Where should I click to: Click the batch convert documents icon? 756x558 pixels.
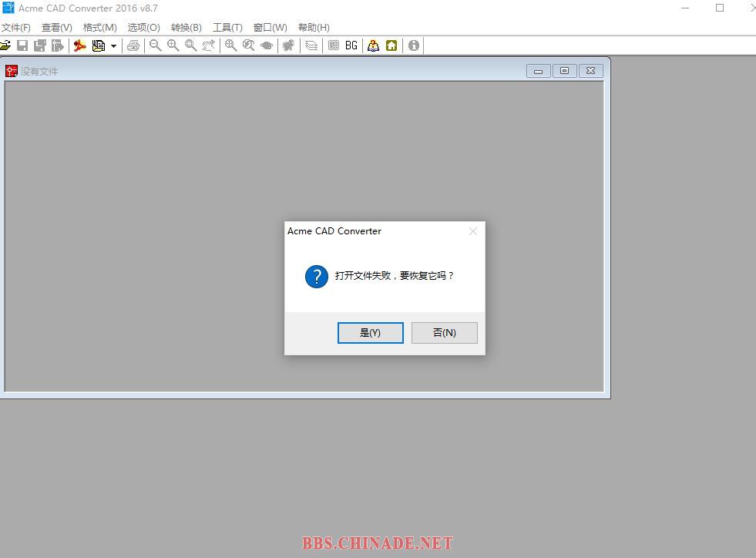pos(99,45)
